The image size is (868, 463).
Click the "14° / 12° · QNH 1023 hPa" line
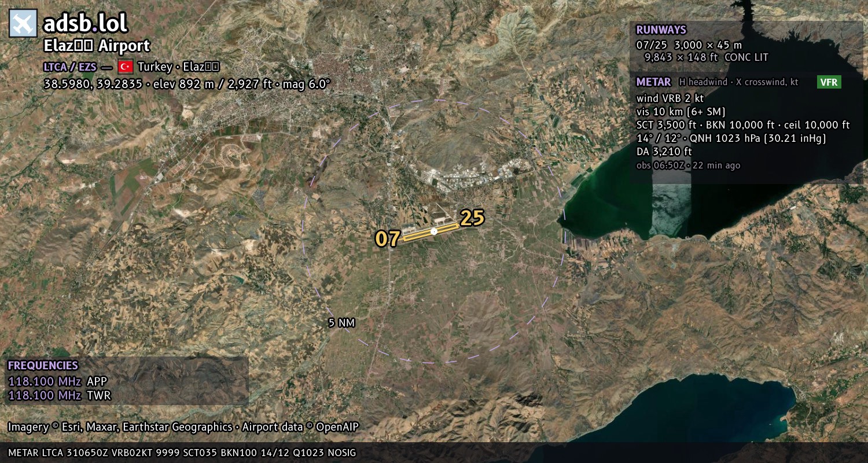click(731, 138)
